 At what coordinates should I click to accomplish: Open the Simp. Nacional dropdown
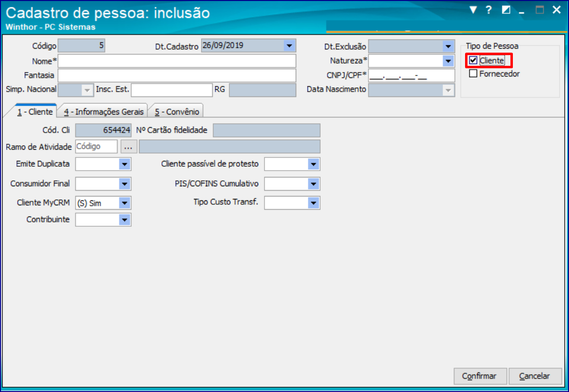click(x=87, y=90)
